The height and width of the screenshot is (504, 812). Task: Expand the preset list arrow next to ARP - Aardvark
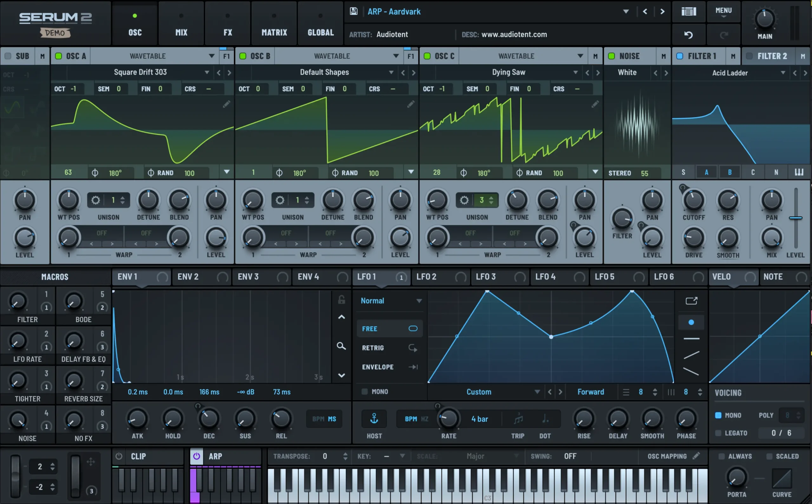[x=626, y=11]
